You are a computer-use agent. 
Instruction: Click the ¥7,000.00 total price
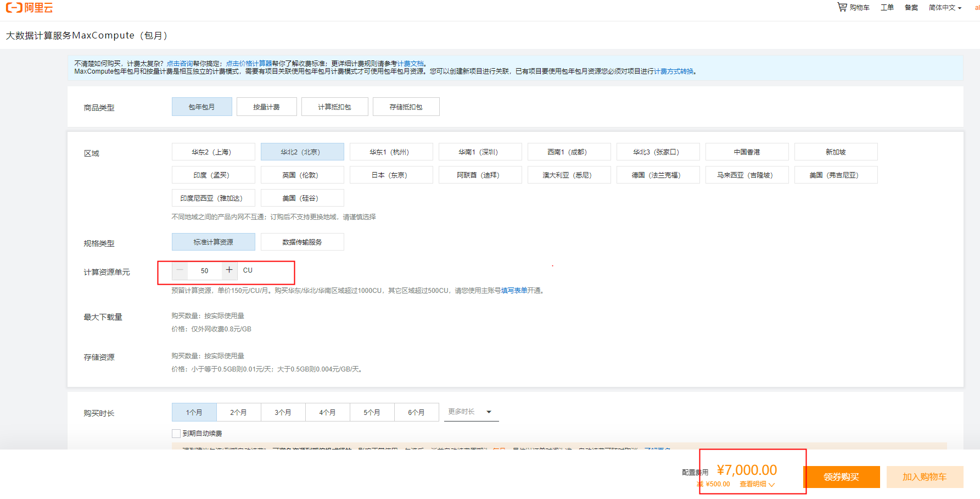click(747, 470)
